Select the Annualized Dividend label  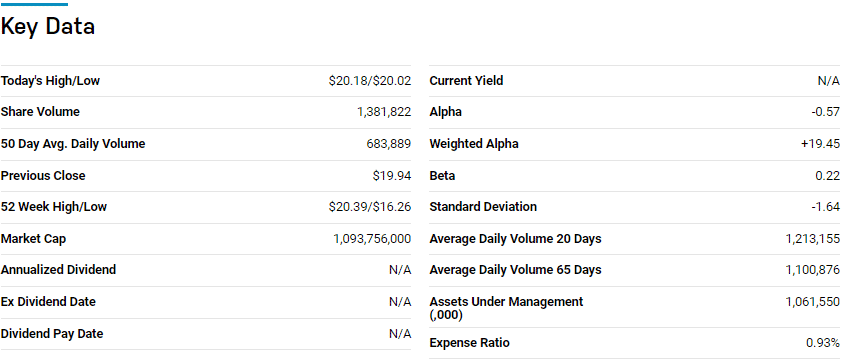(x=58, y=270)
